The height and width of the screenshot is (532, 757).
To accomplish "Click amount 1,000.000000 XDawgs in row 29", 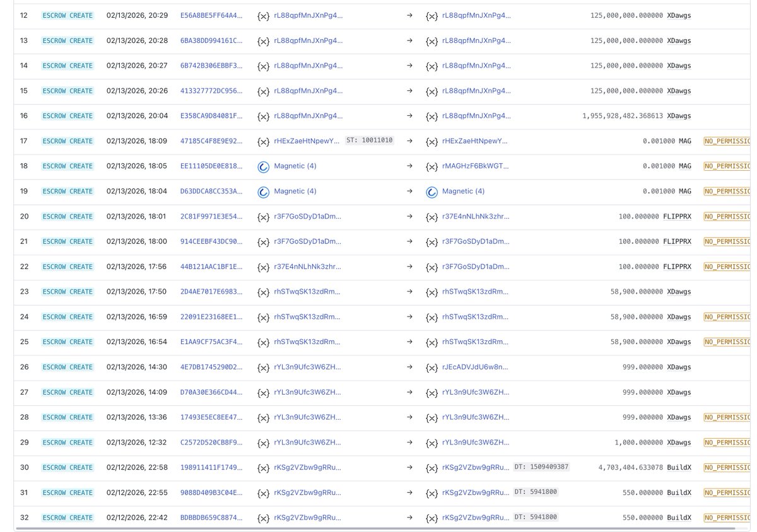I will coord(653,442).
